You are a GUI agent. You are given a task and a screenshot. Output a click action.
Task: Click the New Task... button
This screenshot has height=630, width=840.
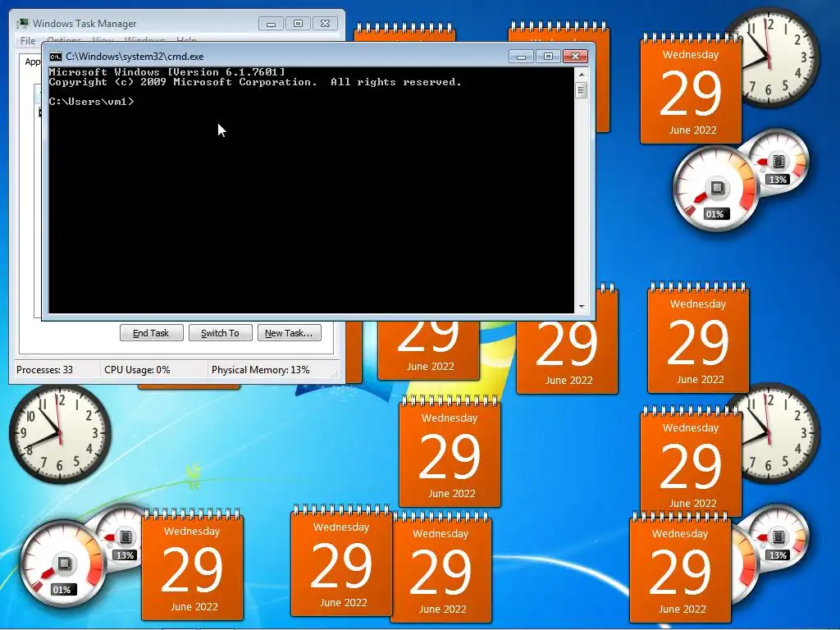tap(290, 333)
